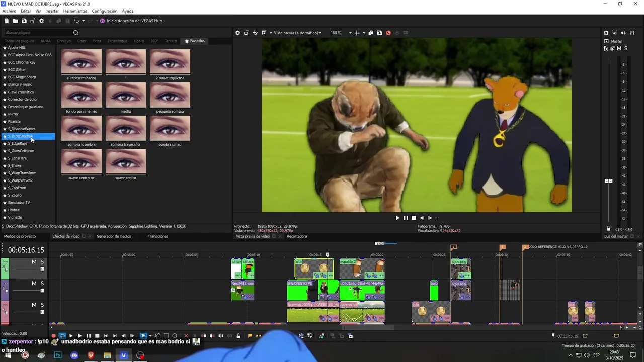Open Vista previa (automático) quality dropdown
The height and width of the screenshot is (362, 644).
click(297, 33)
